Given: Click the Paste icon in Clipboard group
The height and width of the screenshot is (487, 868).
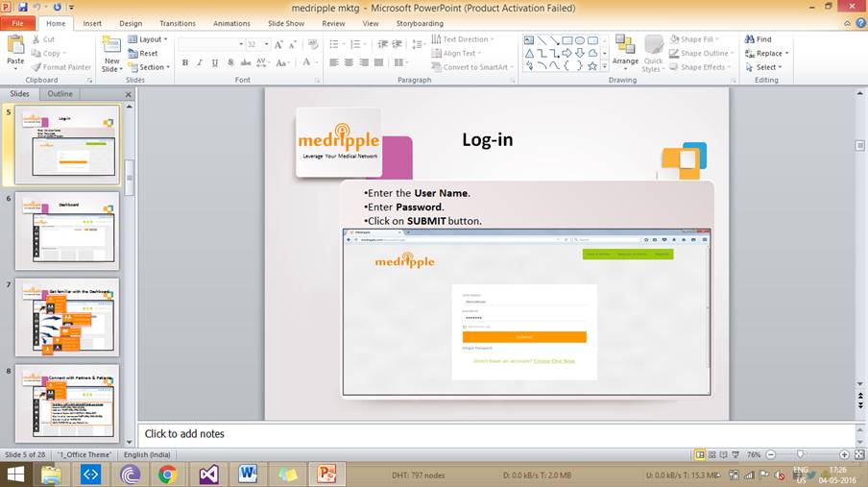Looking at the screenshot, I should pyautogui.click(x=15, y=48).
